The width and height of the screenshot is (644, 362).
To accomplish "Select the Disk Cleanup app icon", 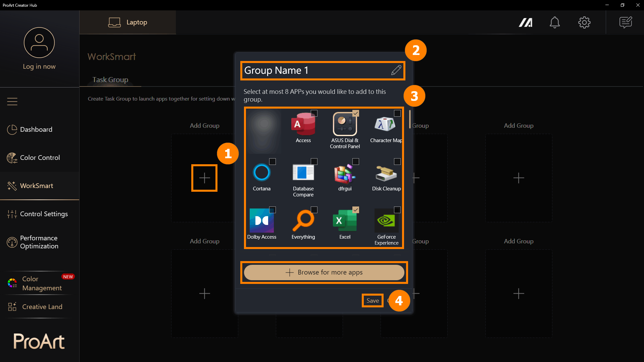I will [386, 173].
